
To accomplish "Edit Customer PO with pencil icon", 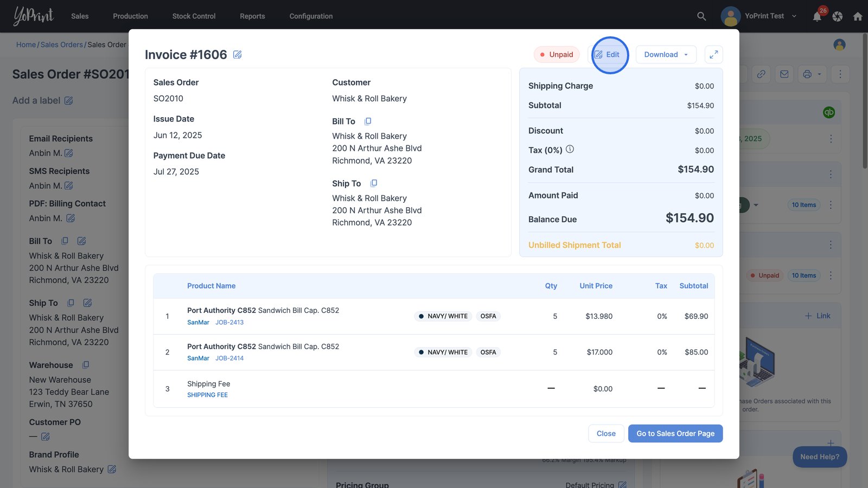I will pyautogui.click(x=46, y=436).
